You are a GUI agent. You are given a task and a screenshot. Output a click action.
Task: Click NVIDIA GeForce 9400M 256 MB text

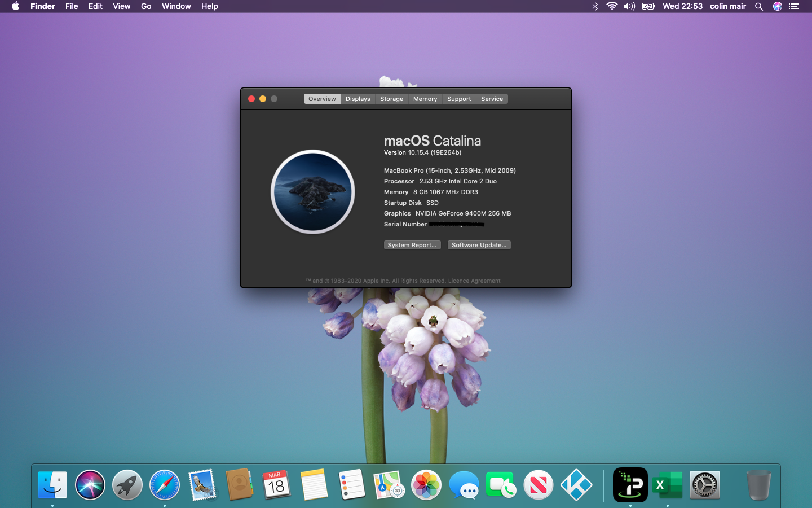point(464,213)
